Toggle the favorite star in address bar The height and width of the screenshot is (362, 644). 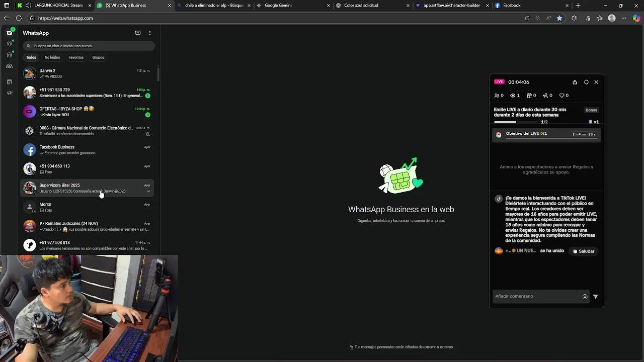click(559, 18)
